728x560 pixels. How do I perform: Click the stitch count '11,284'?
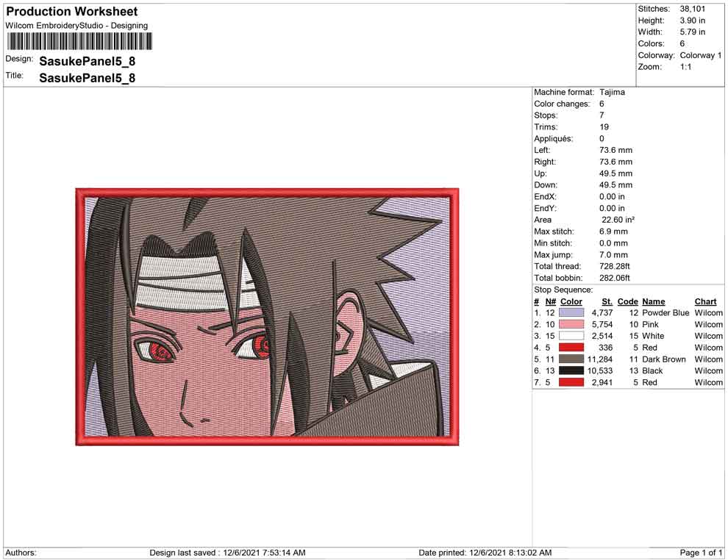[x=600, y=359]
